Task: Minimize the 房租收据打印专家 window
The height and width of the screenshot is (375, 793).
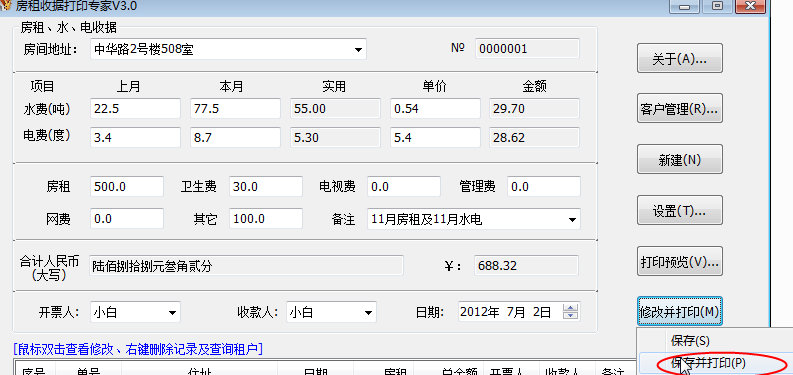Action: tap(685, 6)
